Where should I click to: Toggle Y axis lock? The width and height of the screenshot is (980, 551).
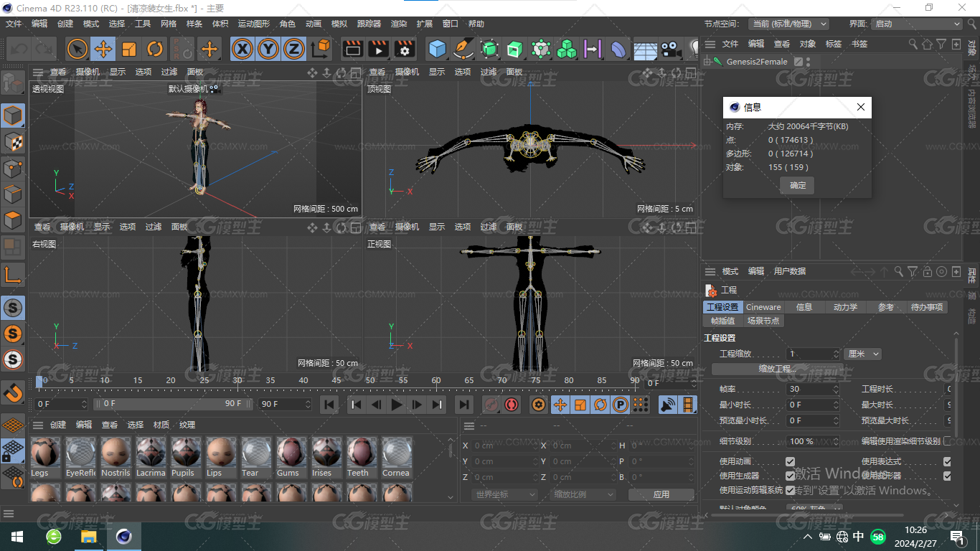click(x=268, y=49)
